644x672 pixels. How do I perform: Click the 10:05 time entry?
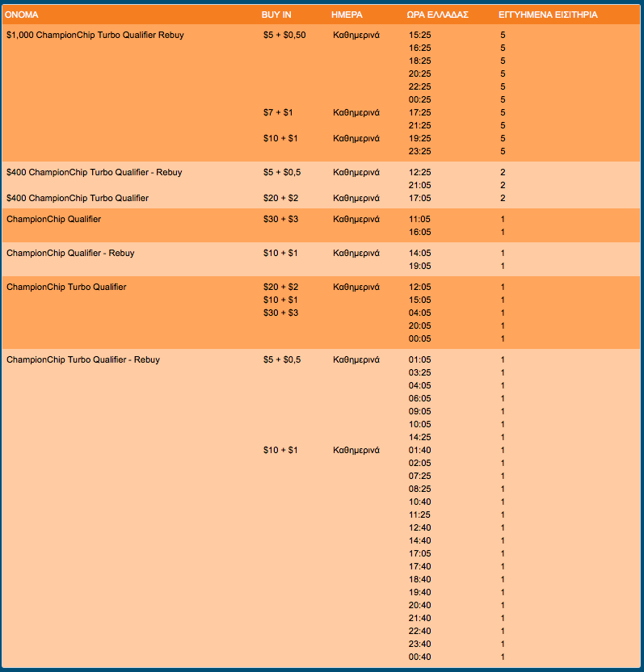(419, 424)
